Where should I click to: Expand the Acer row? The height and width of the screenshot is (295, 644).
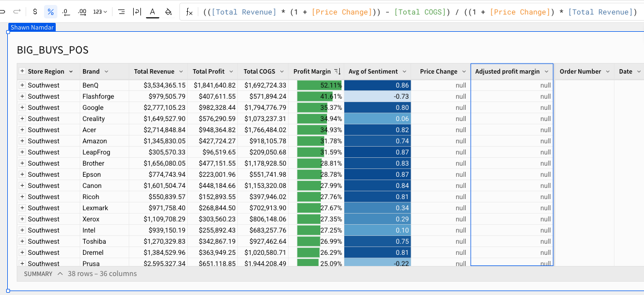(22, 130)
